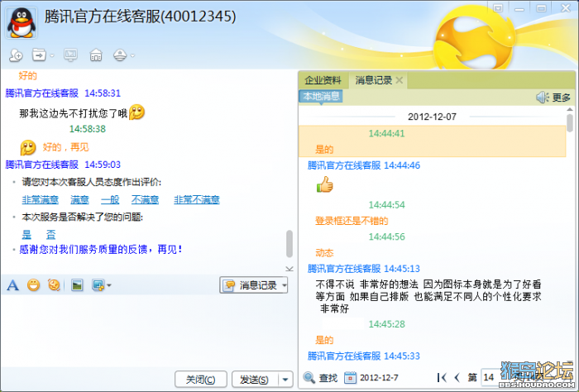Click the window title 腾讯官方在线客服(40012345)

tap(141, 17)
